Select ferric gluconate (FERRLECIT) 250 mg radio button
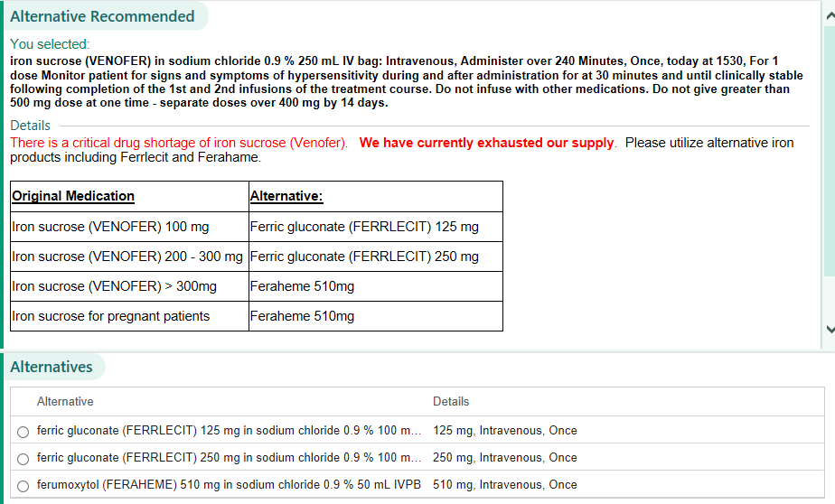The image size is (835, 504). point(23,459)
